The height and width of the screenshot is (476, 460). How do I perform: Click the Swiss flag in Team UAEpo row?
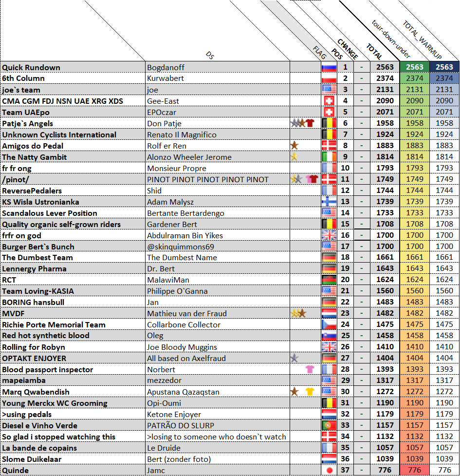(329, 112)
